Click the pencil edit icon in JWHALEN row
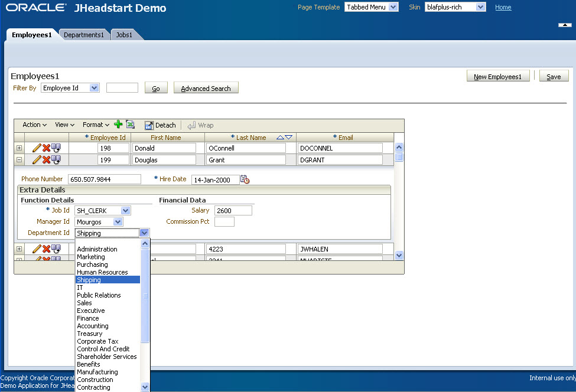576x392 pixels. pos(37,249)
